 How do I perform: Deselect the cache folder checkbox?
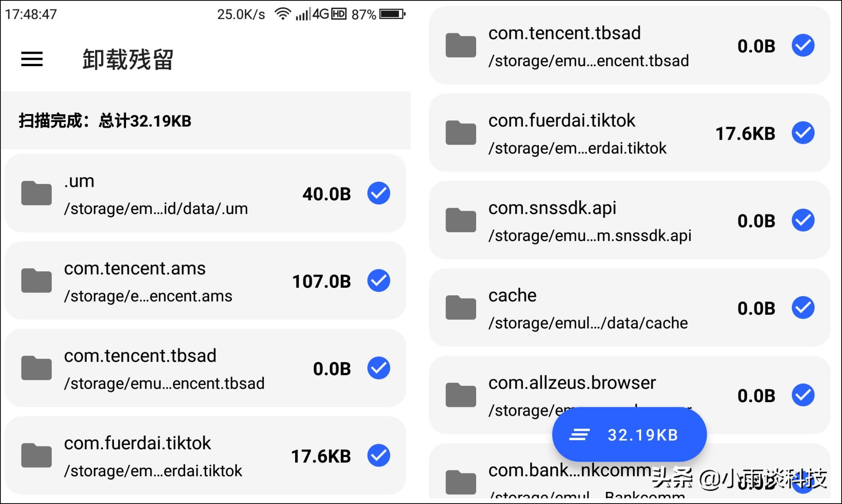tap(803, 308)
